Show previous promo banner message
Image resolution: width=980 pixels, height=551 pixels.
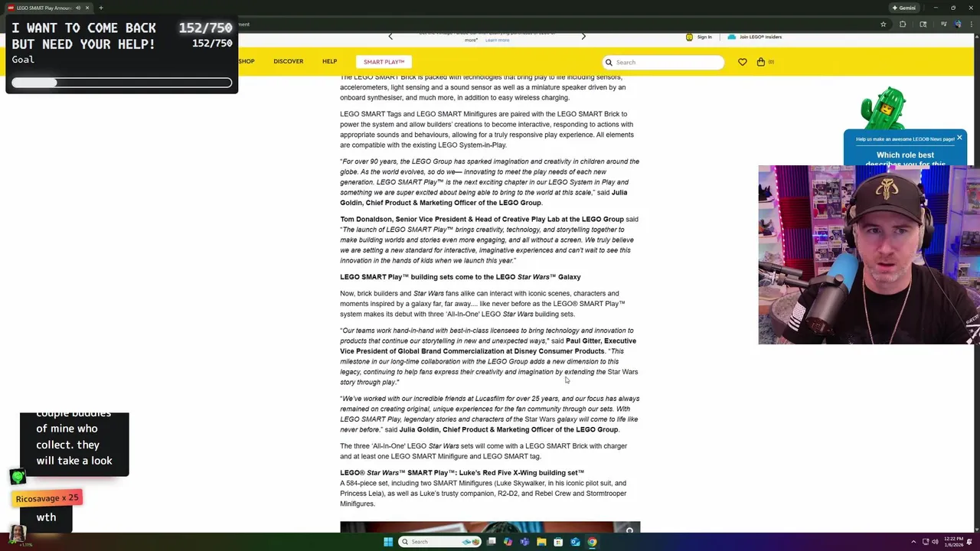click(x=390, y=36)
